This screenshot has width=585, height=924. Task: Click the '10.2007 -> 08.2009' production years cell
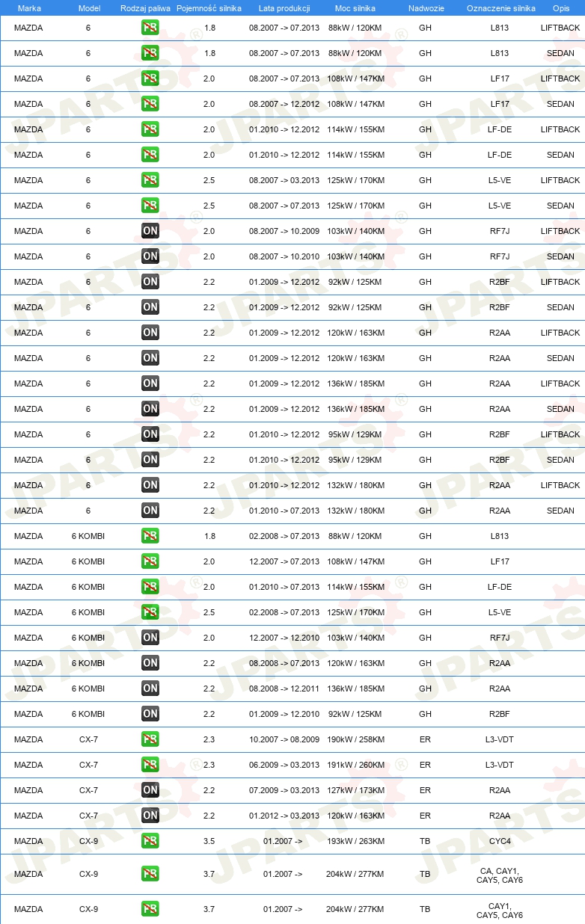pos(284,739)
